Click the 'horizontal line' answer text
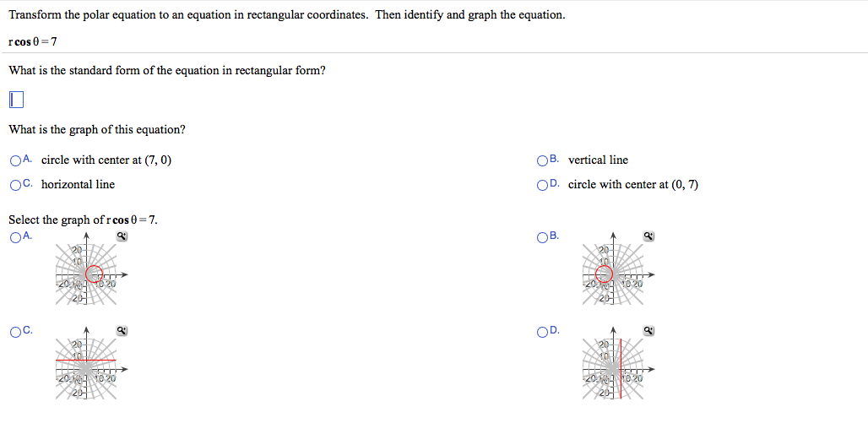Image resolution: width=868 pixels, height=434 pixels. point(78,185)
